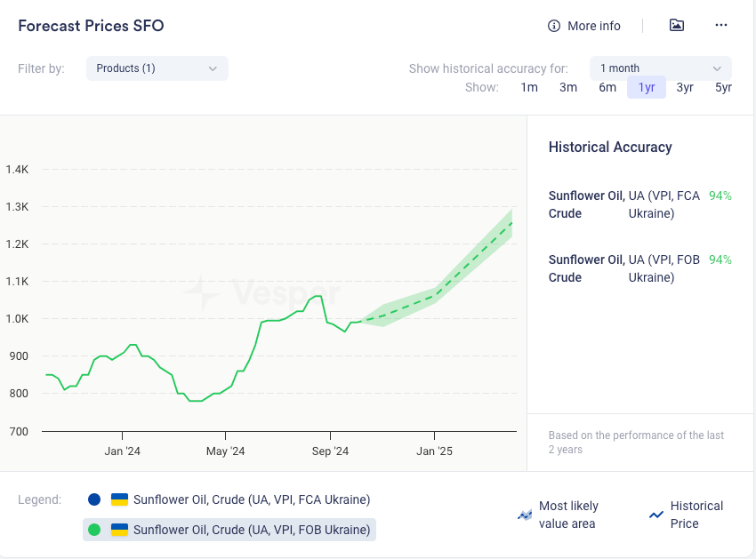Show the 3m time range
Viewport: 756px width, 559px height.
[568, 87]
